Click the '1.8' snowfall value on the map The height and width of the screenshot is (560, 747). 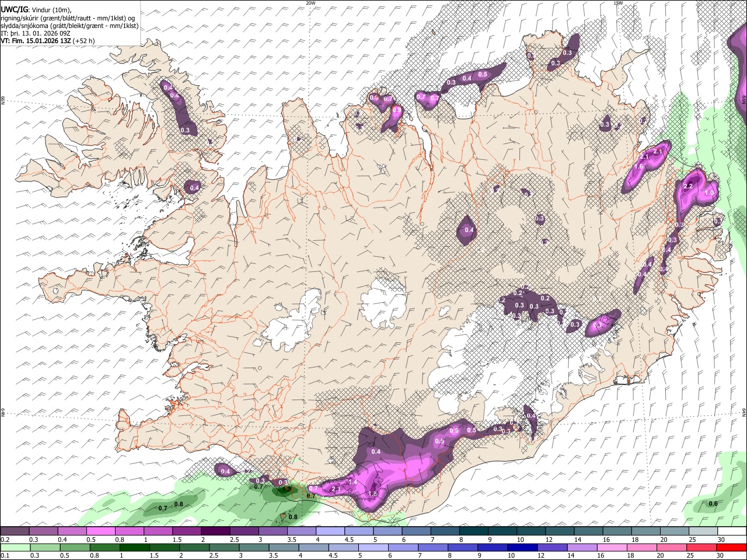[x=373, y=493]
